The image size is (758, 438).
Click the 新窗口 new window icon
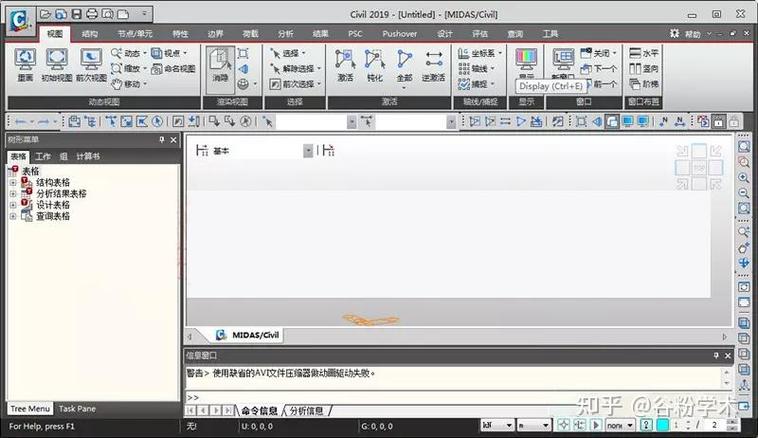click(563, 60)
